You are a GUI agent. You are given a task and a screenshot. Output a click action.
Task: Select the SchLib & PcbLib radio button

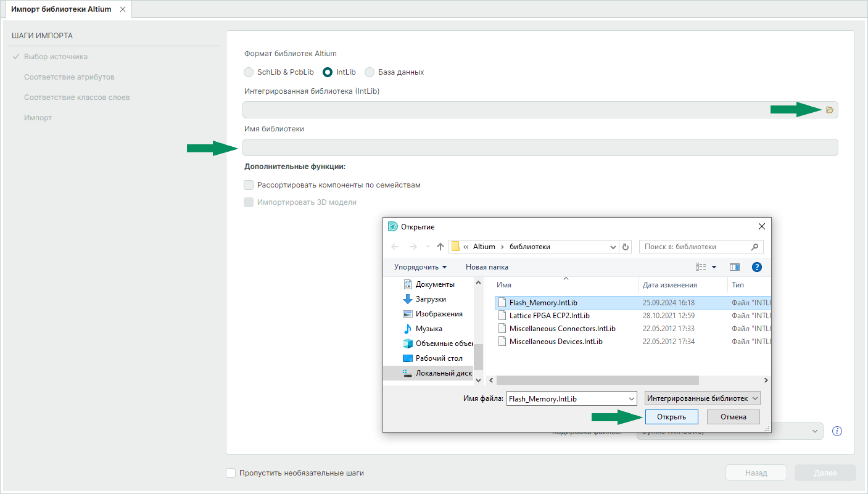(x=249, y=72)
